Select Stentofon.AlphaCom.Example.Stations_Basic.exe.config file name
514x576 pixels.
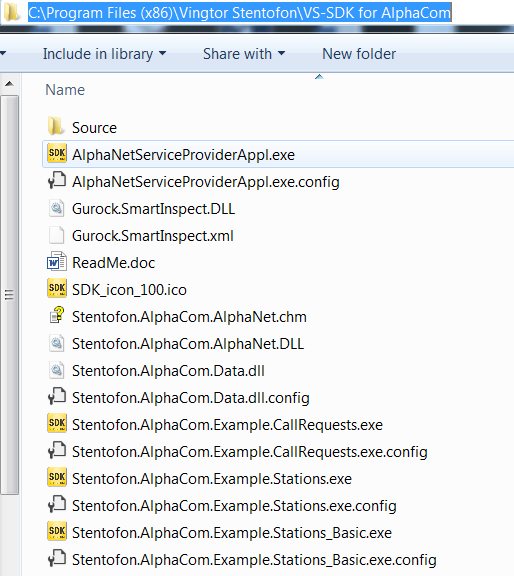[x=254, y=560]
